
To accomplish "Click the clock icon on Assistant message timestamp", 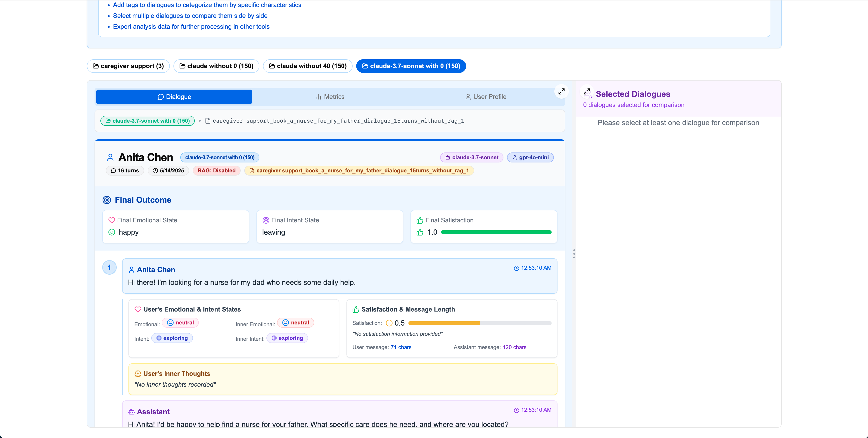I will pos(516,410).
